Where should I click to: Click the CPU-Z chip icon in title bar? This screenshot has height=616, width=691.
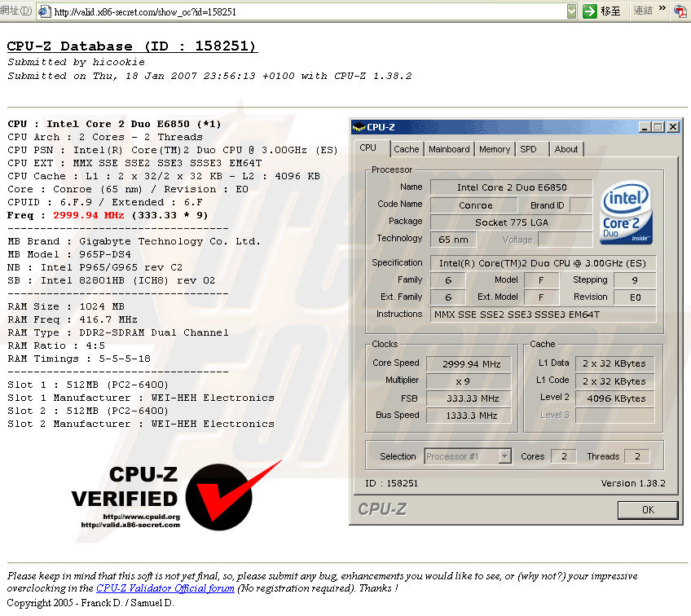pos(359,127)
